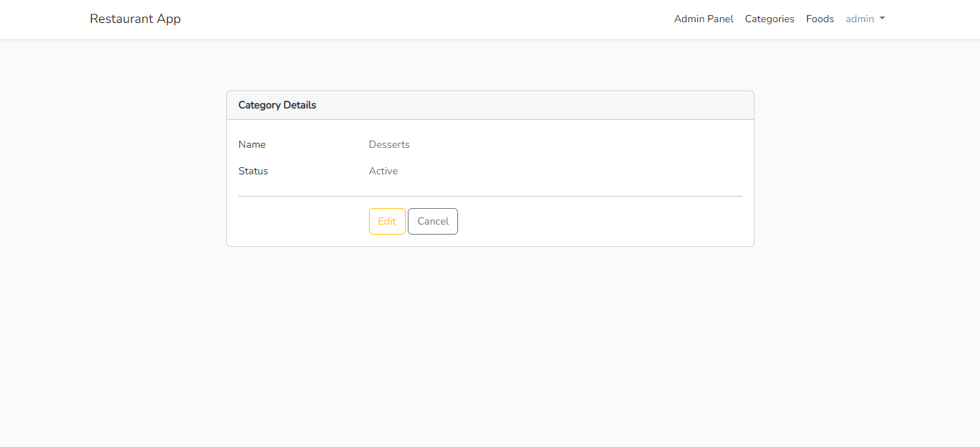This screenshot has width=980, height=447.
Task: Visit Categories from the top navbar
Action: (769, 19)
